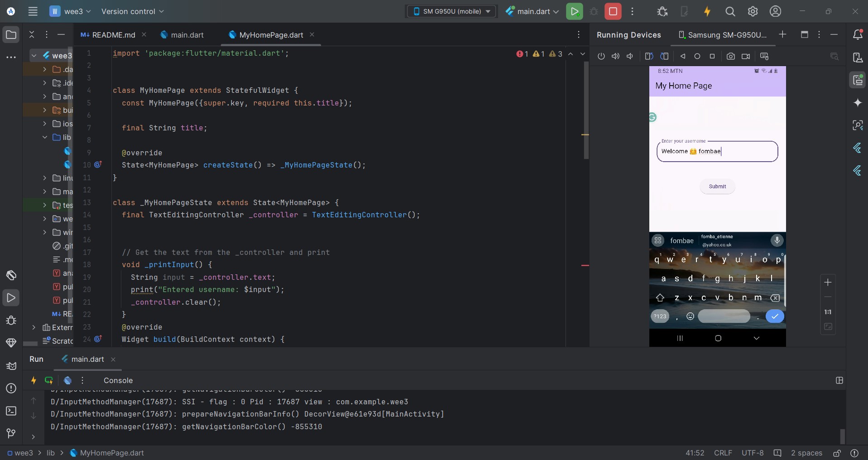Viewport: 868px width, 460px height.
Task: Tap the keyboard backspace key
Action: pyautogui.click(x=775, y=298)
